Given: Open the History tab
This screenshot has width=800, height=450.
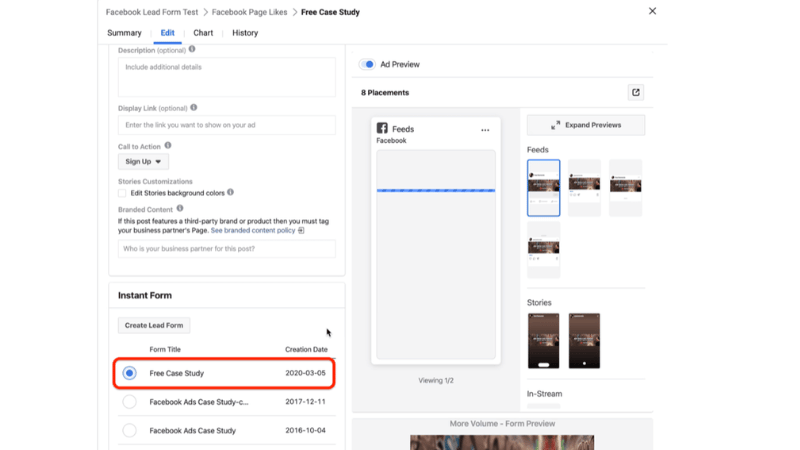Looking at the screenshot, I should pos(245,33).
